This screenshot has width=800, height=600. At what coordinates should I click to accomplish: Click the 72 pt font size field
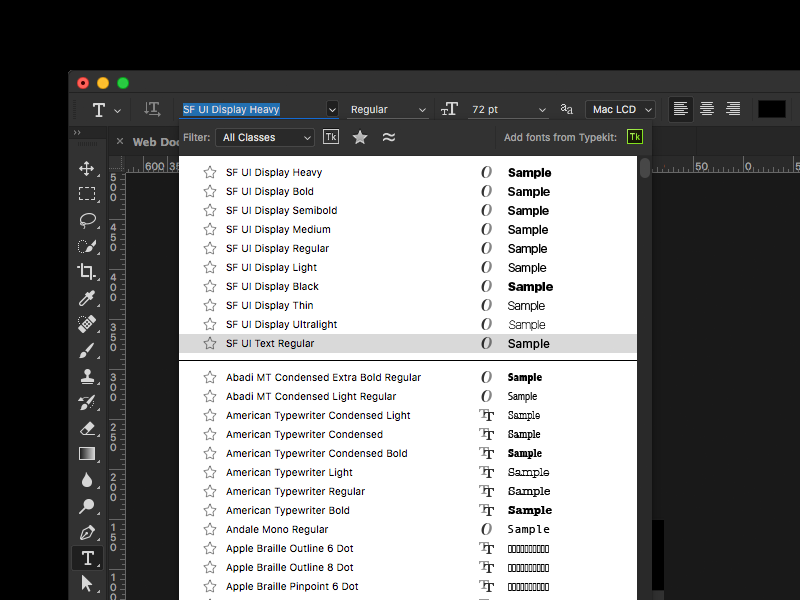coord(503,110)
